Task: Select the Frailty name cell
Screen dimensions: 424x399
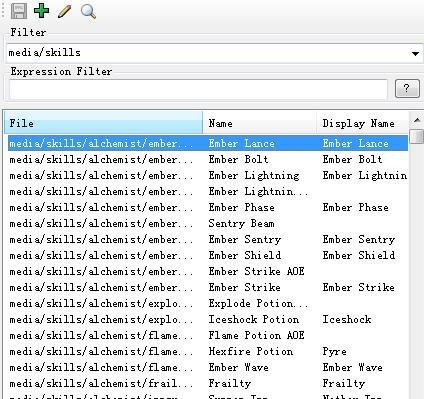Action: coord(230,384)
